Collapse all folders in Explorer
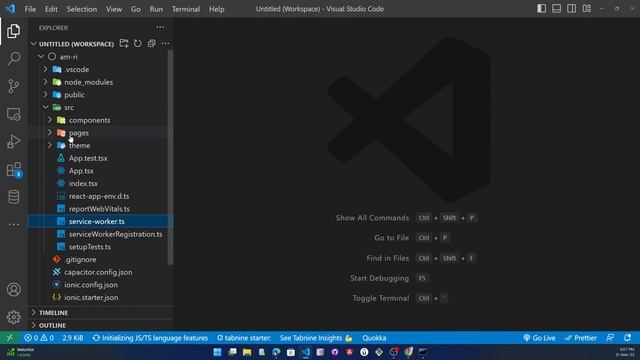 coord(151,43)
